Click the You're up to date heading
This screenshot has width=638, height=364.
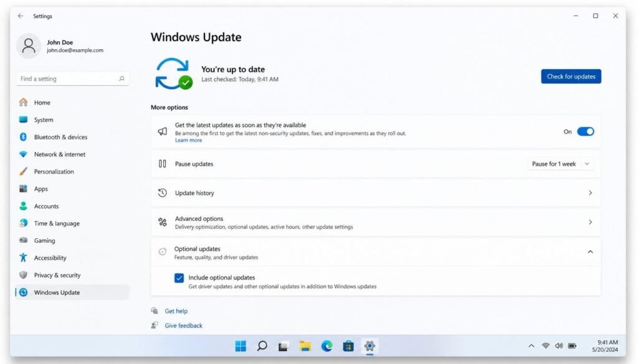(233, 69)
